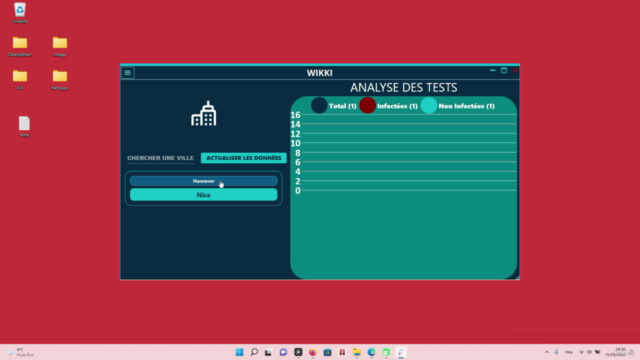Open the weather widget in taskbar
640x360 pixels.
click(x=20, y=352)
